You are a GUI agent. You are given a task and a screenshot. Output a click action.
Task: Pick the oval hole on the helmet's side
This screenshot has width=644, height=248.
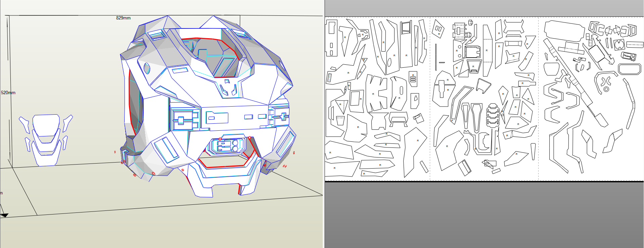click(147, 68)
